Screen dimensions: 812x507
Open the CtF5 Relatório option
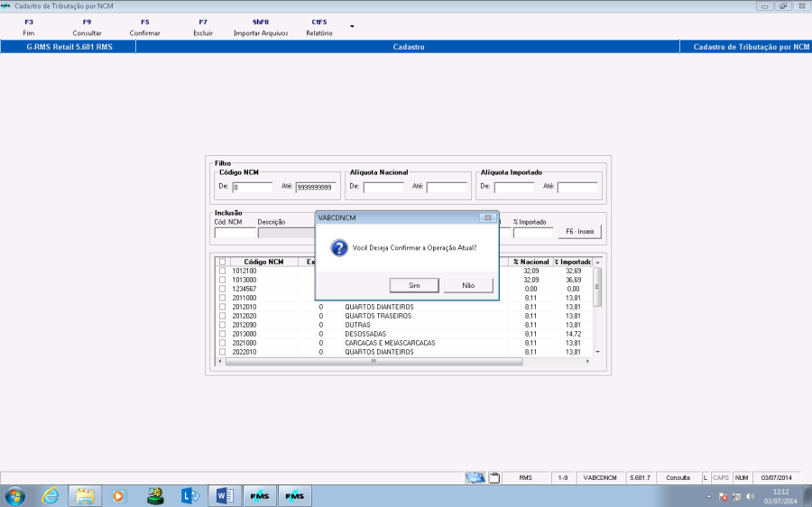click(319, 27)
